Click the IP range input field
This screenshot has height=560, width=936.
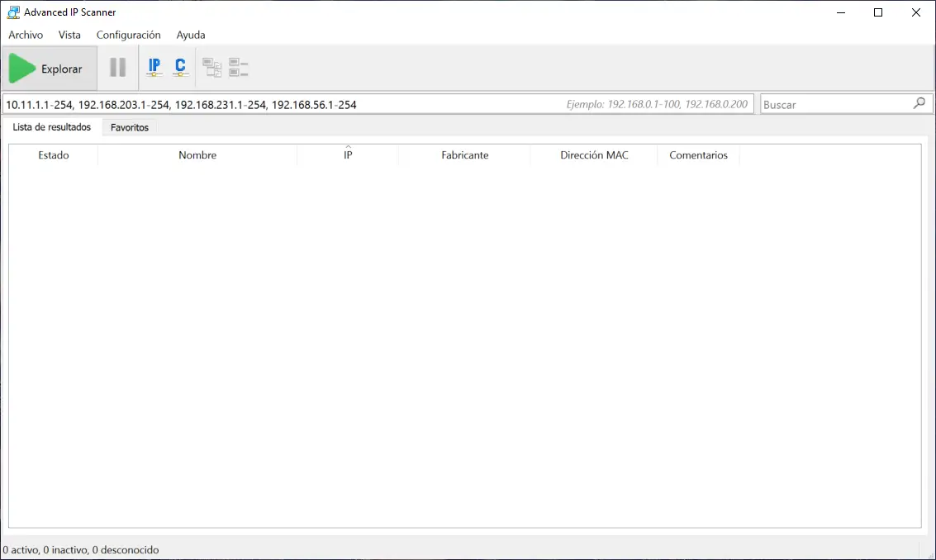(x=330, y=103)
